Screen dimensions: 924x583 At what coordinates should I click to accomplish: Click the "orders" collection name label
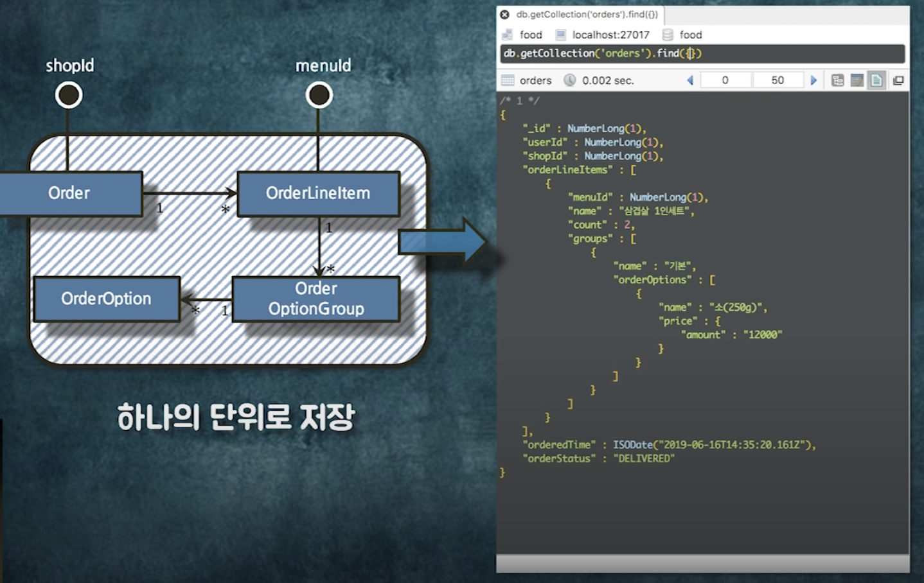[536, 80]
